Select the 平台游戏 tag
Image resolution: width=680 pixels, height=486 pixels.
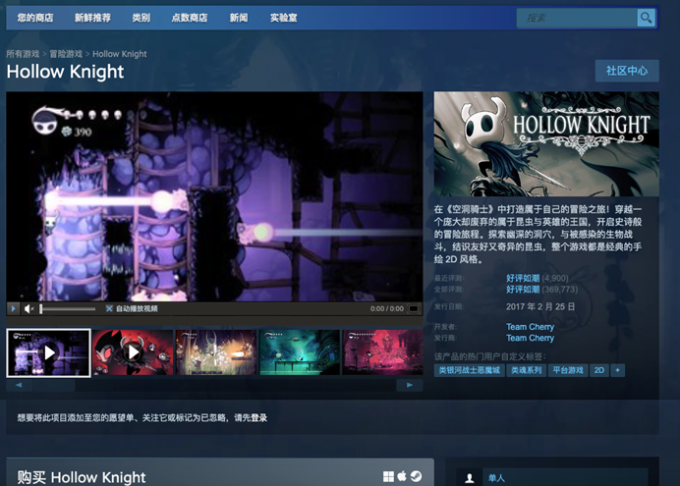click(568, 370)
